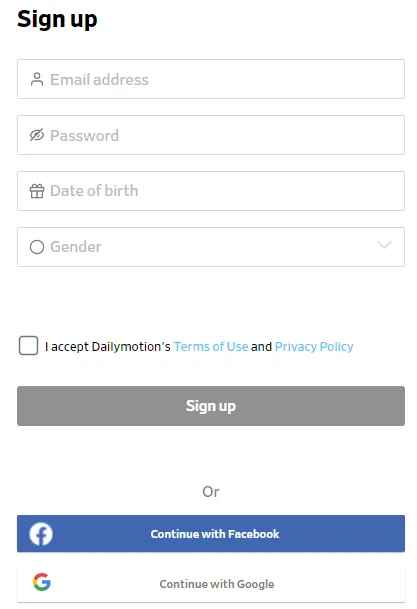Open the Gender selection field
The image size is (417, 609).
click(211, 247)
